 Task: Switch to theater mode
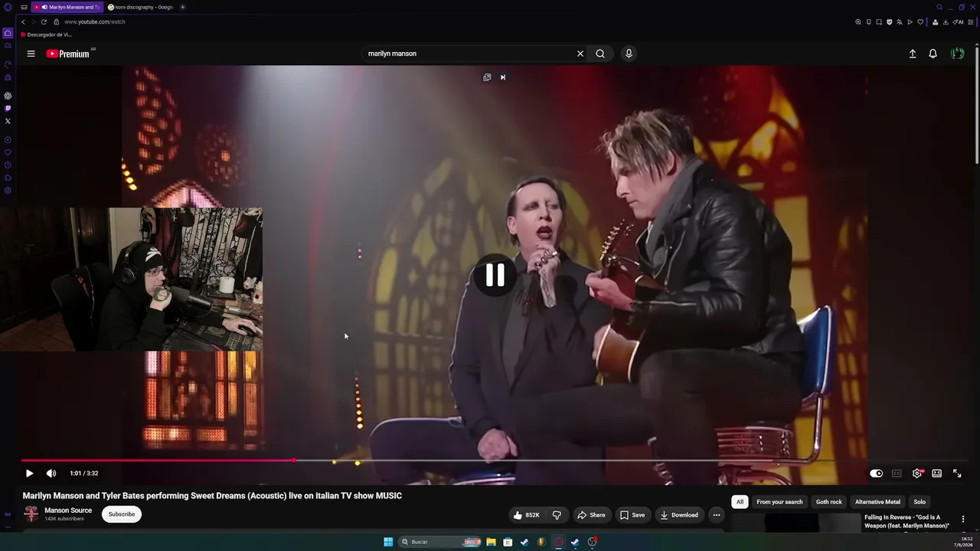coord(936,473)
